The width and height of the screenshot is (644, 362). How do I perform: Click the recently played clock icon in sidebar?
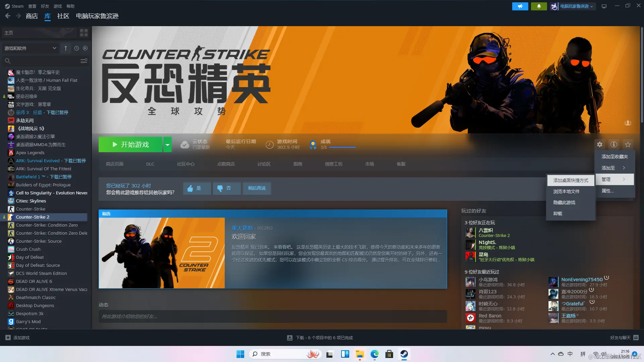point(76,48)
